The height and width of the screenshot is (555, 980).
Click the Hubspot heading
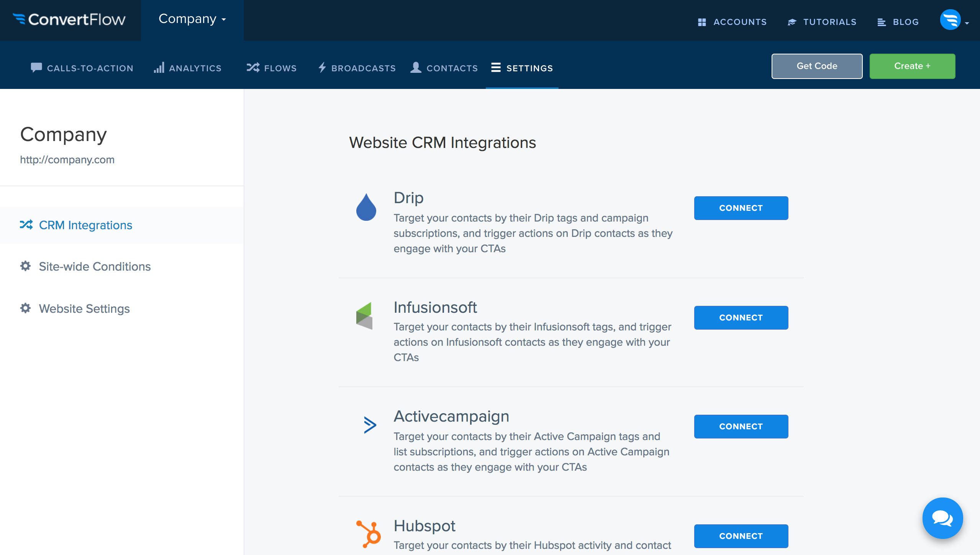(424, 526)
